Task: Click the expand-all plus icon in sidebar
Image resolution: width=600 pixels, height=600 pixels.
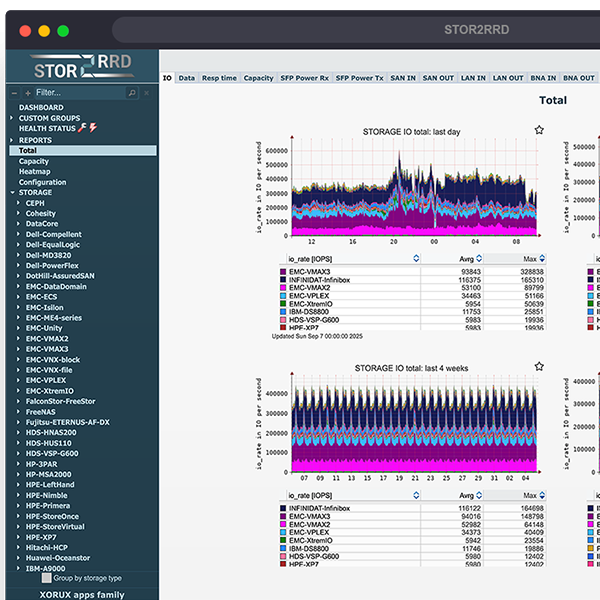Action: 26,92
